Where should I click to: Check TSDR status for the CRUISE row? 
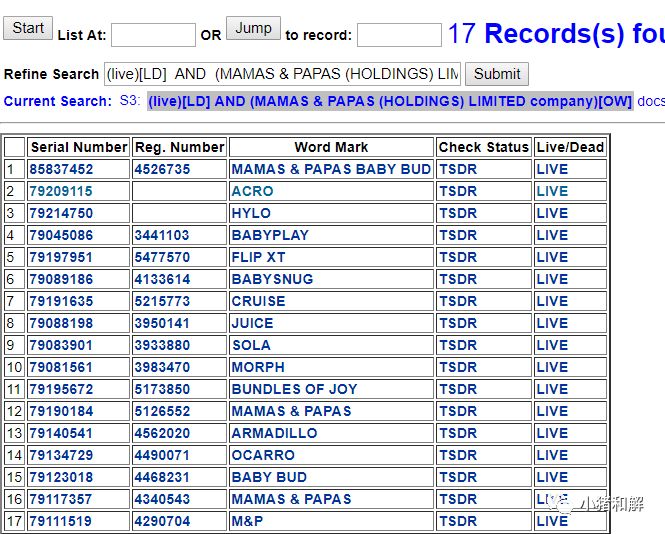click(458, 302)
